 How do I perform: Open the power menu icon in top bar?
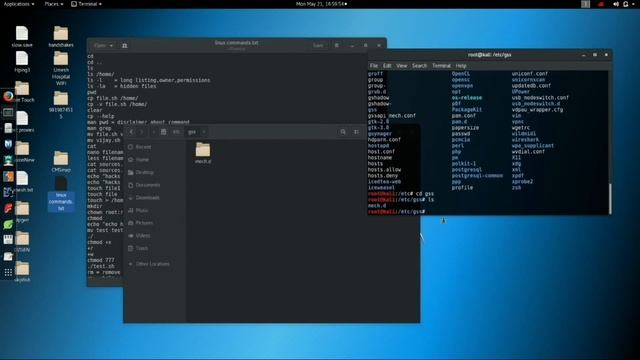[x=626, y=4]
